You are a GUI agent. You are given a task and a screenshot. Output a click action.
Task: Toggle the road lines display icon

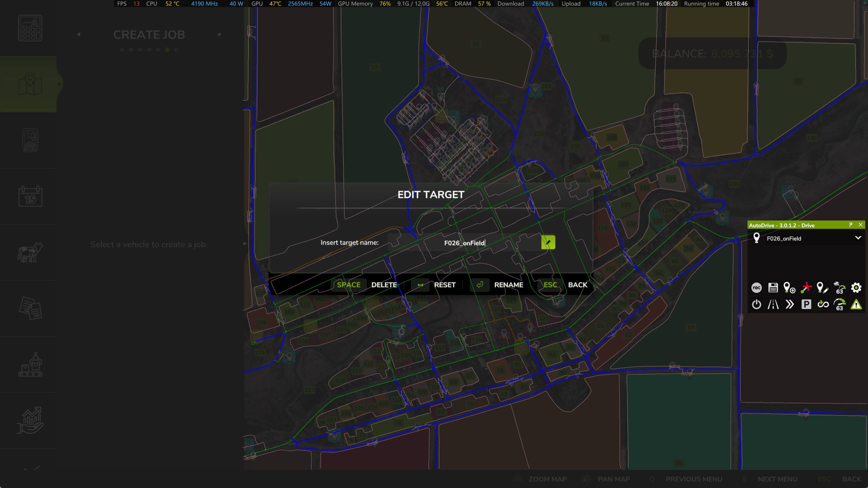click(773, 305)
